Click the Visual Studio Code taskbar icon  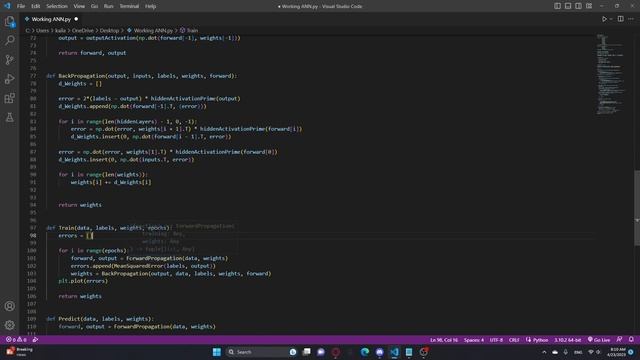[394, 352]
